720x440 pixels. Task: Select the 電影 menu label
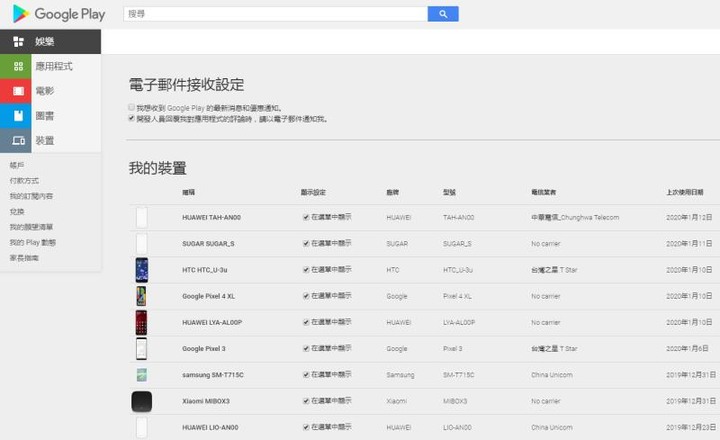pos(45,91)
